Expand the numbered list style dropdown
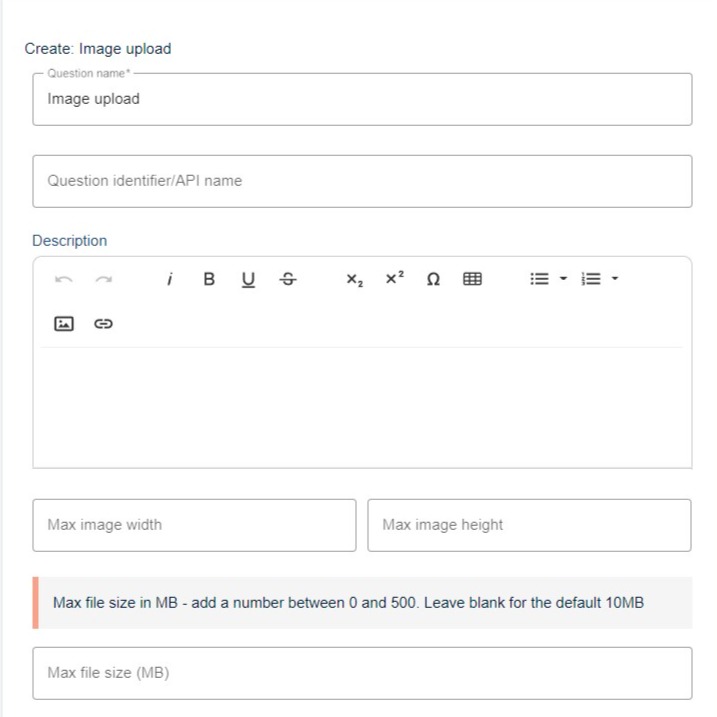717x717 pixels. [615, 278]
